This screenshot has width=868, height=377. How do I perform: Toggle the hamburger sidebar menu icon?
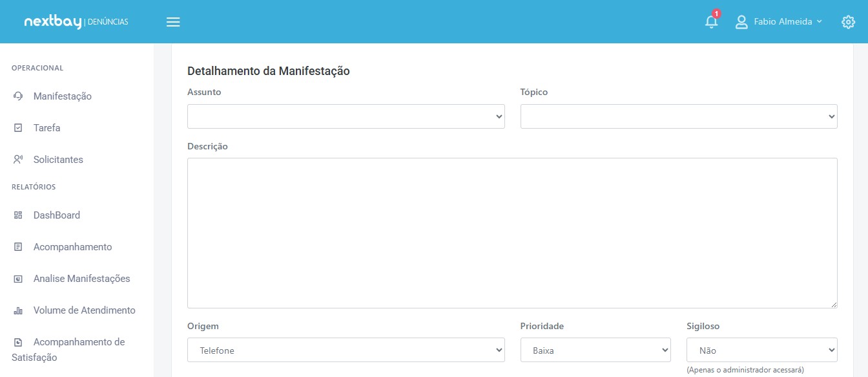pyautogui.click(x=173, y=22)
